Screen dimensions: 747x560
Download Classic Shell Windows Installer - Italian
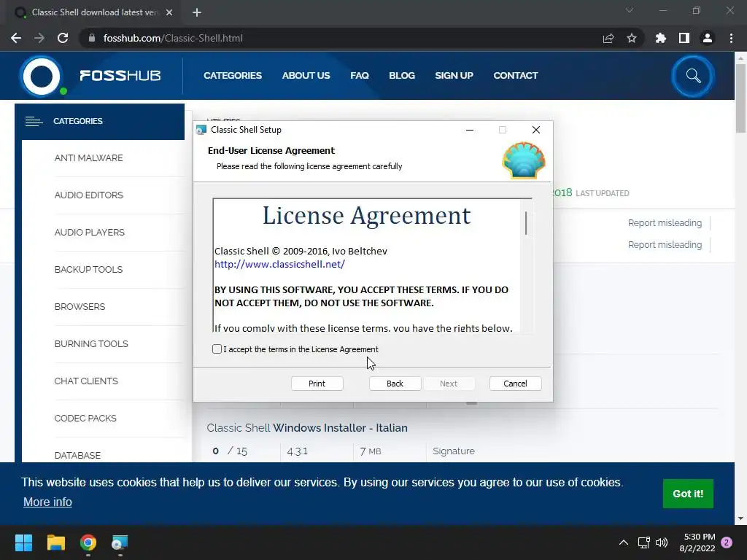pos(307,427)
